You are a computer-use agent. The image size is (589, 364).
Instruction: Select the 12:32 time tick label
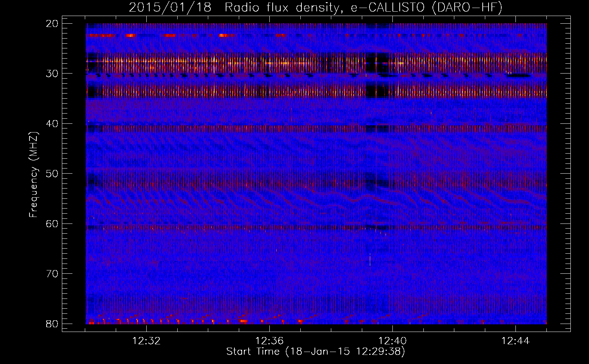point(146,341)
